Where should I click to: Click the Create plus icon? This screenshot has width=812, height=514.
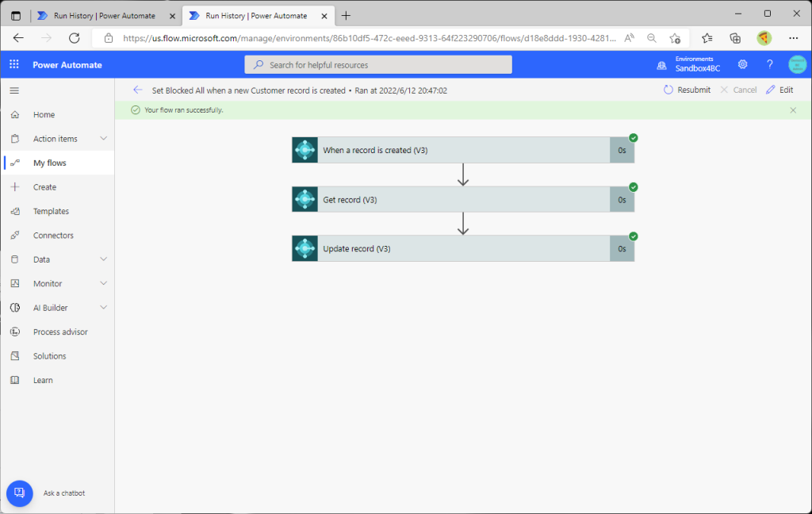coord(15,187)
